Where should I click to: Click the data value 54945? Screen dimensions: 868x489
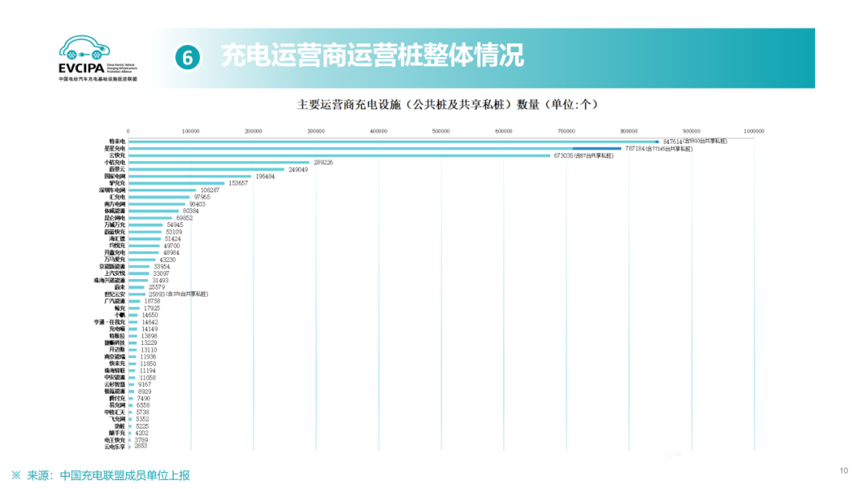(x=175, y=225)
